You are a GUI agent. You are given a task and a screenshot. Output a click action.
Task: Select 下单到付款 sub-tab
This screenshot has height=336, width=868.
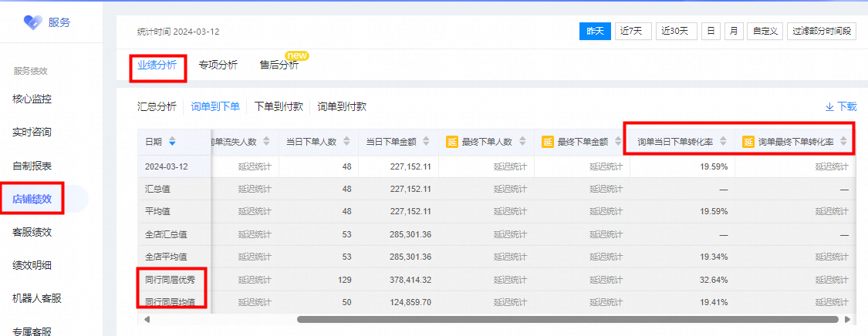click(279, 106)
